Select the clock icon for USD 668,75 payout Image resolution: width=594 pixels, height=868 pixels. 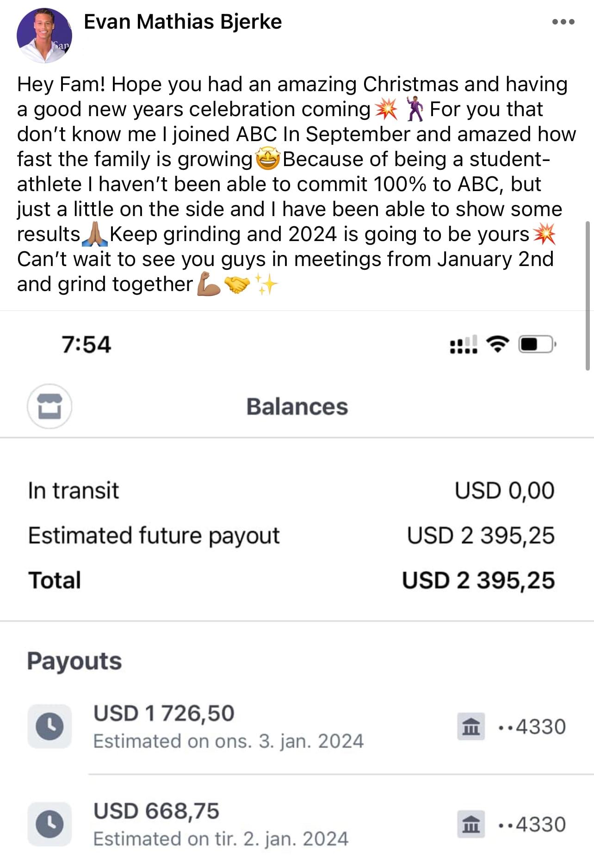click(x=49, y=824)
